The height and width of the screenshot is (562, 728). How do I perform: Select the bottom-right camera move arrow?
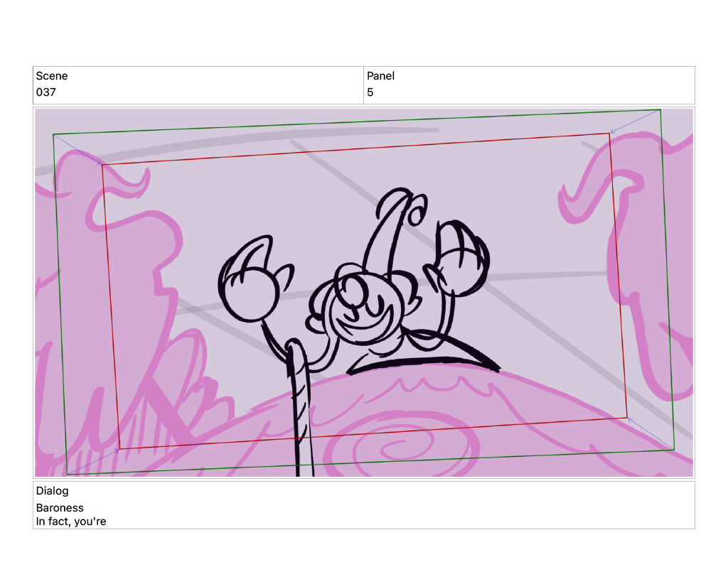[651, 433]
